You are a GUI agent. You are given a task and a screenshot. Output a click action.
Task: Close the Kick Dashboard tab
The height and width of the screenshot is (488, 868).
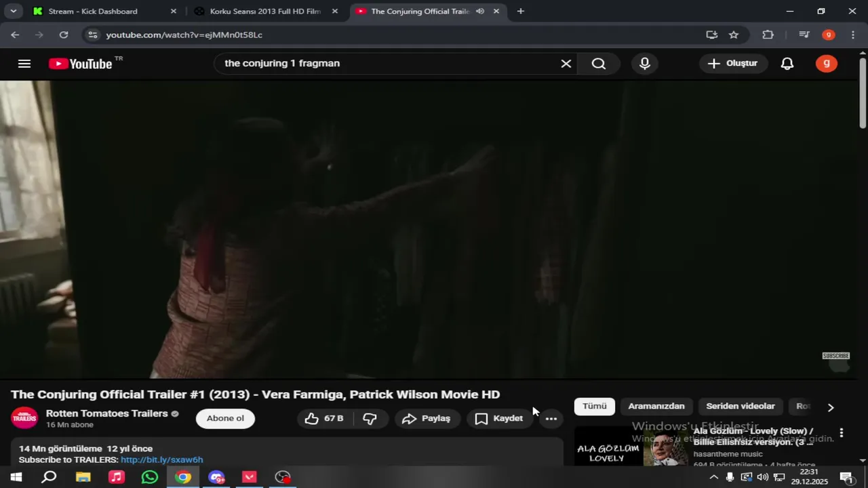click(x=173, y=12)
